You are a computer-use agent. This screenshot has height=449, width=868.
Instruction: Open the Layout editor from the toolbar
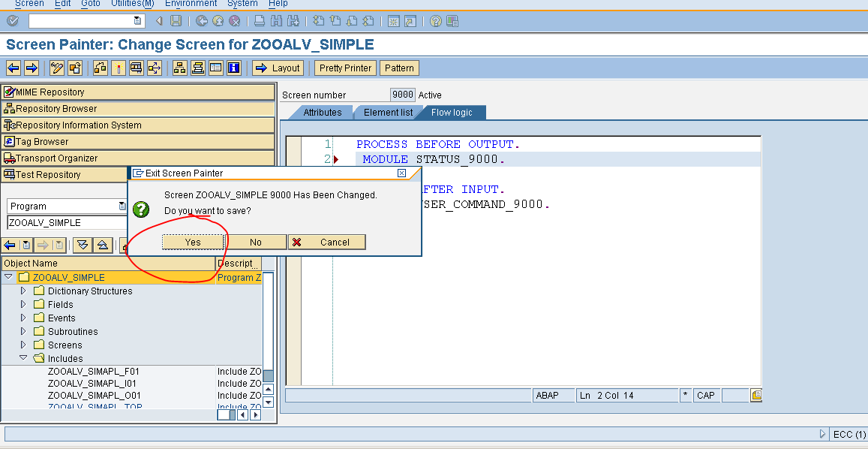278,68
